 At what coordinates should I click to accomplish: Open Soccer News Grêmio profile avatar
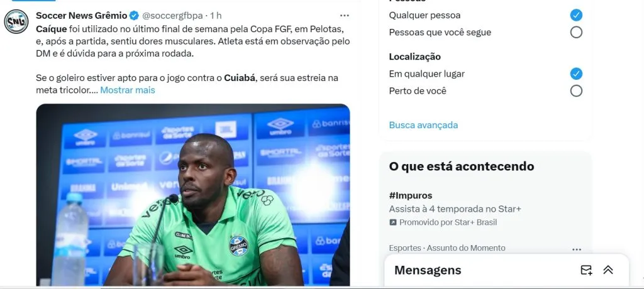[16, 22]
